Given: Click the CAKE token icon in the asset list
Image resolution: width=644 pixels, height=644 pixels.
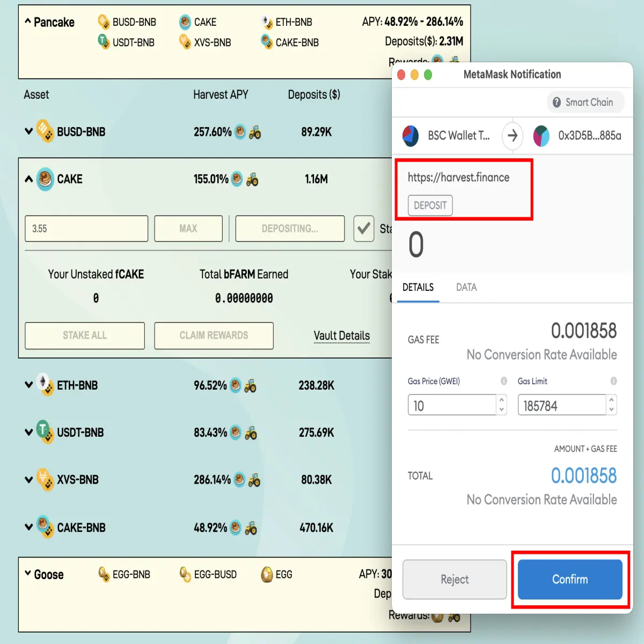Looking at the screenshot, I should (x=45, y=179).
